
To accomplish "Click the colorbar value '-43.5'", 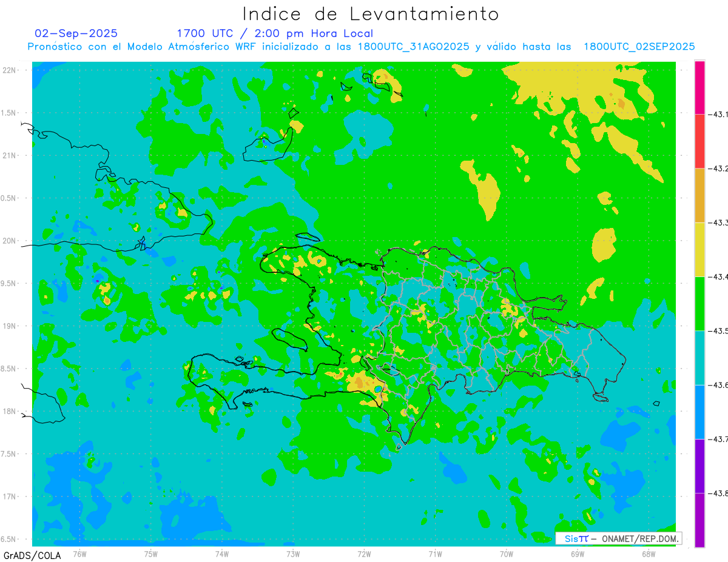I will pyautogui.click(x=718, y=330).
